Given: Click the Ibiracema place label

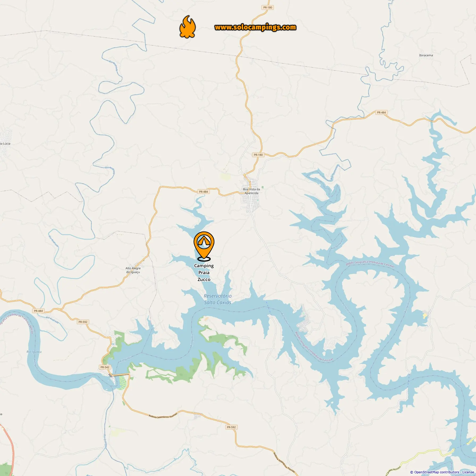Looking at the screenshot, I should [426, 55].
